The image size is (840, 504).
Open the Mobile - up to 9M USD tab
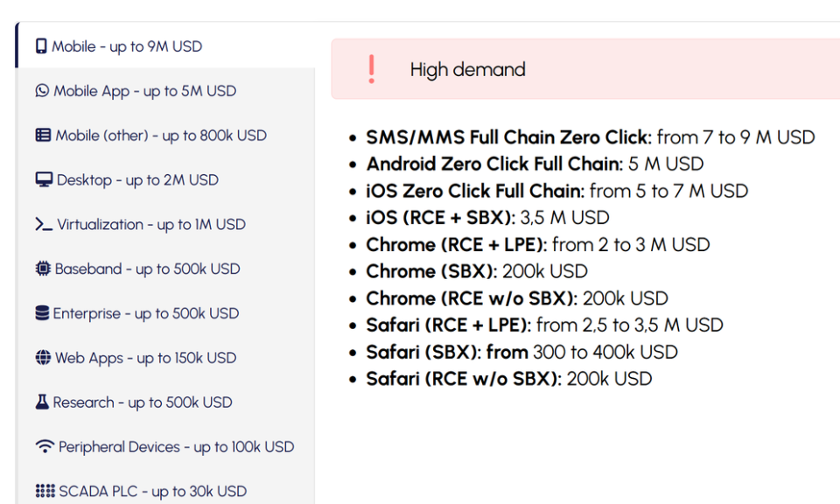pos(127,46)
